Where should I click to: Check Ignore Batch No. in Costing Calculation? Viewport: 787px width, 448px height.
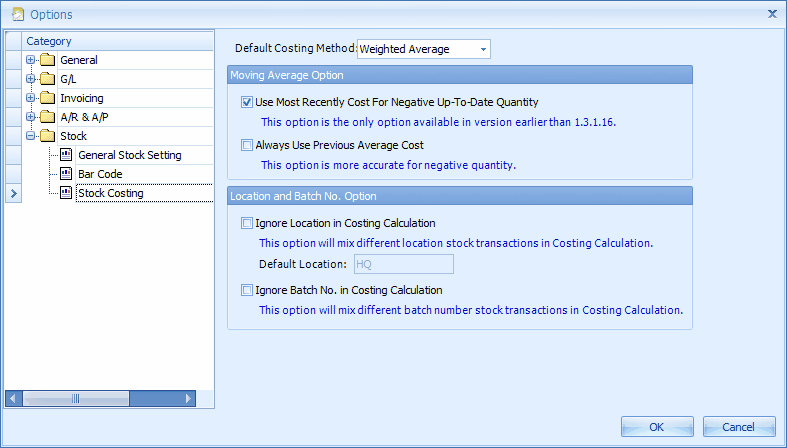247,290
